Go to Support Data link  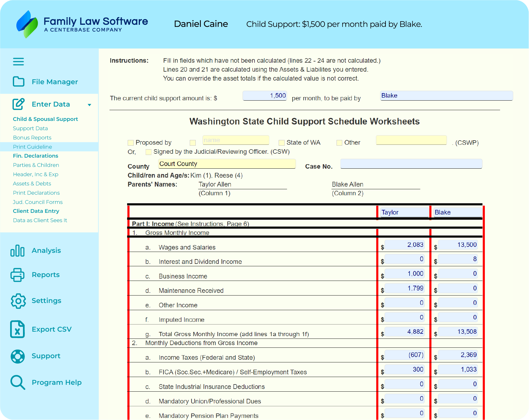click(x=30, y=128)
